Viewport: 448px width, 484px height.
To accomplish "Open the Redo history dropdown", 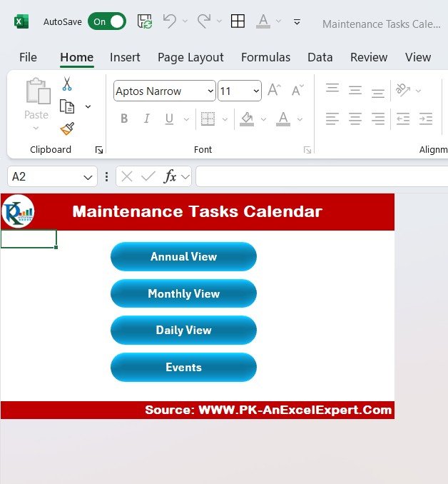I will tap(219, 21).
